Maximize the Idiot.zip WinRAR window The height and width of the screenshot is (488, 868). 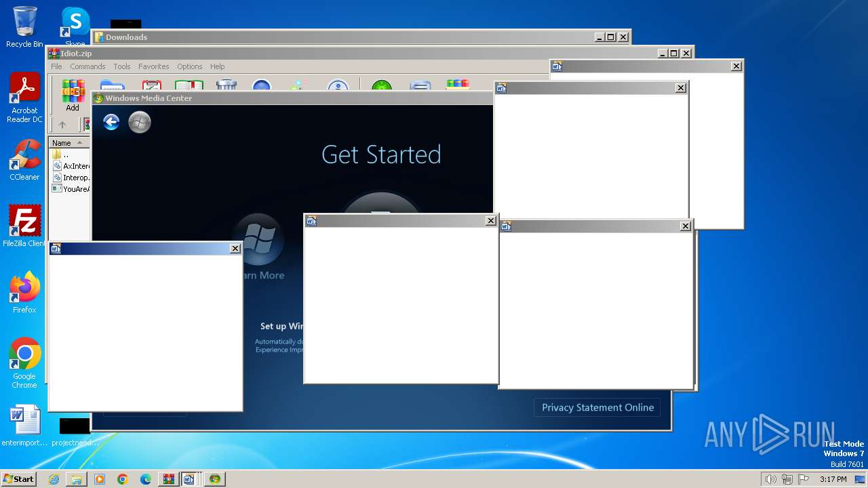[673, 54]
